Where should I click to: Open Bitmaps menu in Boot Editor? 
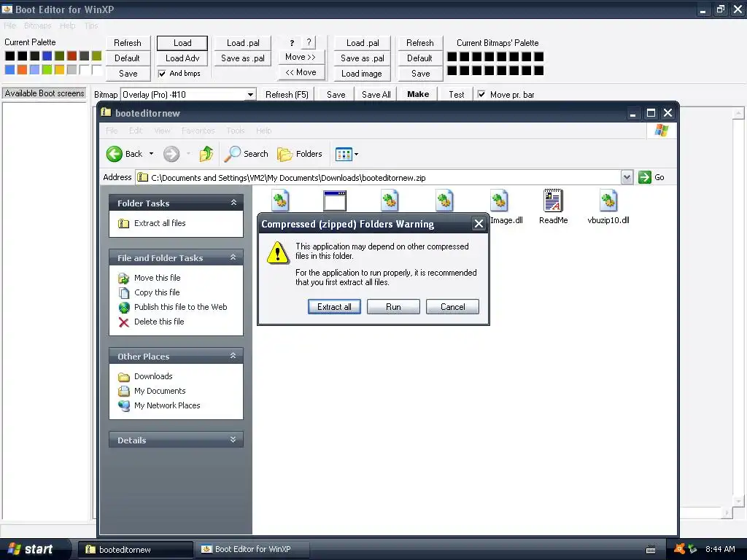pyautogui.click(x=38, y=26)
